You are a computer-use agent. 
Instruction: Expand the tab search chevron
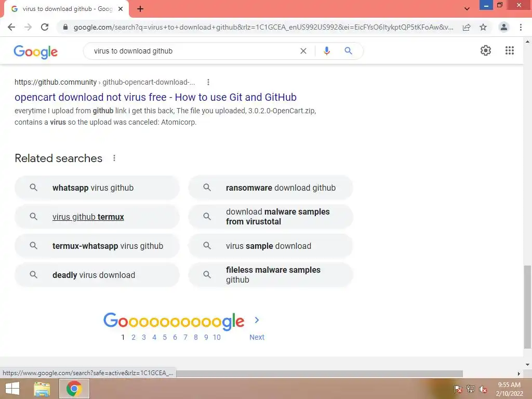pos(467,9)
